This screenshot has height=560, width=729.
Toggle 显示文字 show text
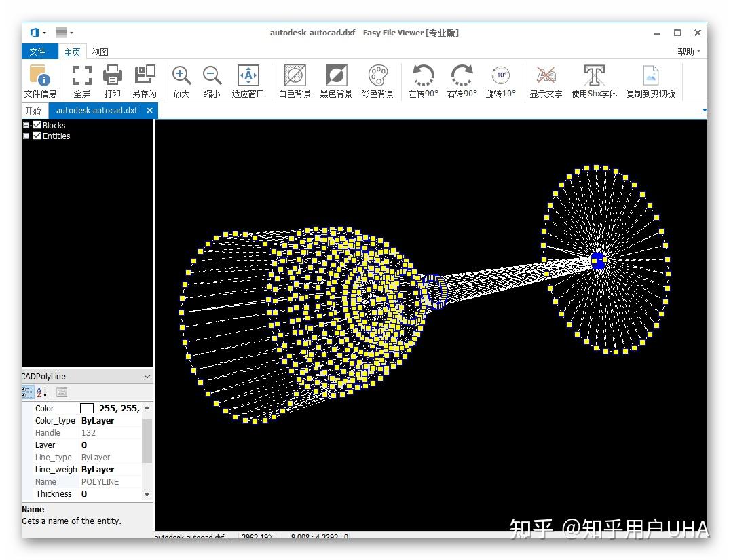tap(546, 81)
